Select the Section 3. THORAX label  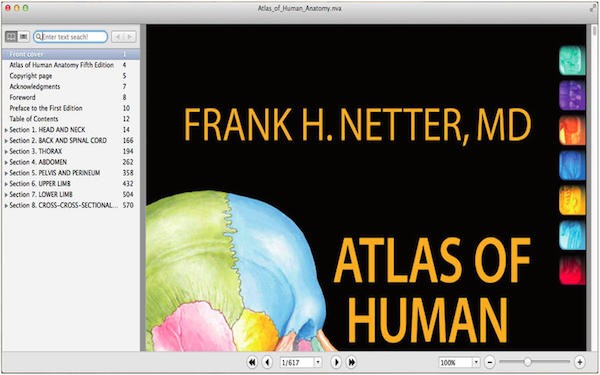(x=36, y=151)
